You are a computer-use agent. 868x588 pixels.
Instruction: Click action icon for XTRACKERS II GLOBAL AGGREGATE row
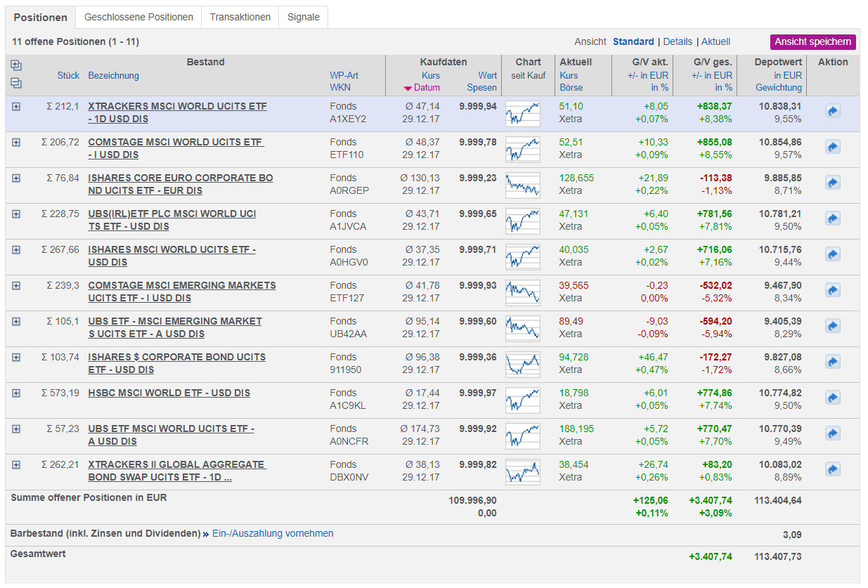pos(833,469)
